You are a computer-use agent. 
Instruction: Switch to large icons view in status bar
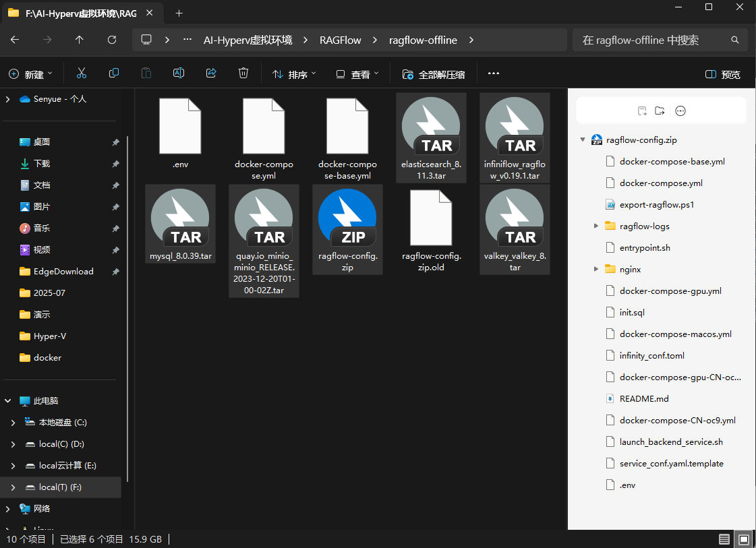coord(744,539)
